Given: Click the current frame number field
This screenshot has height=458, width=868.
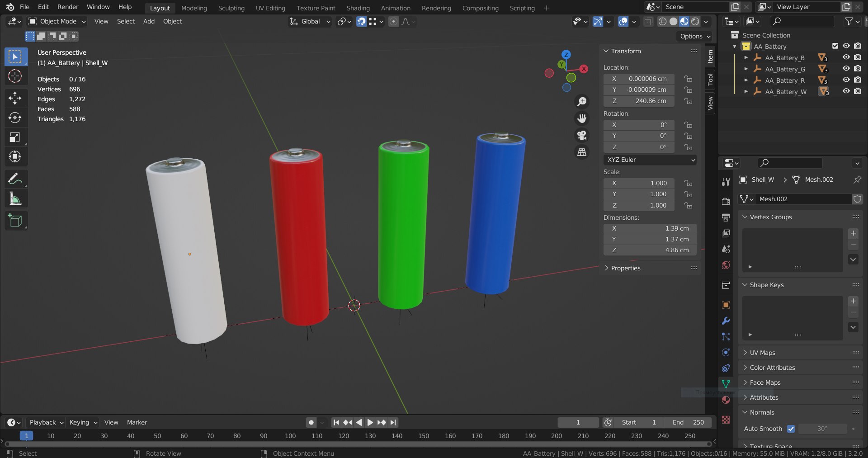Looking at the screenshot, I should (578, 422).
